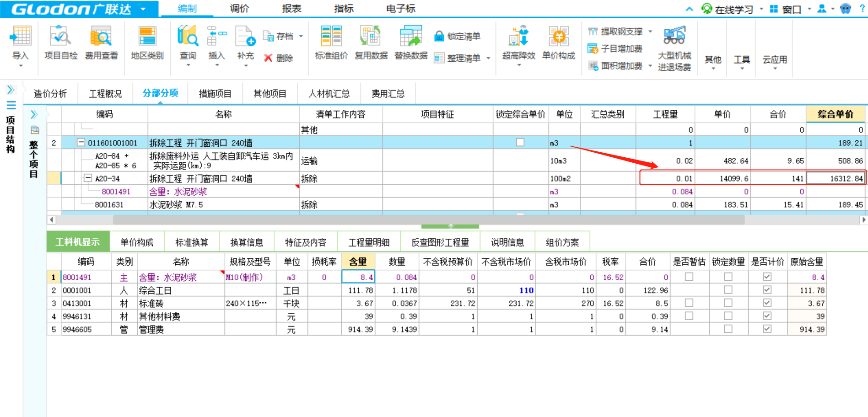Uncheck 是否计价 for 标准砖 row
This screenshot has width=868, height=417.
767,303
